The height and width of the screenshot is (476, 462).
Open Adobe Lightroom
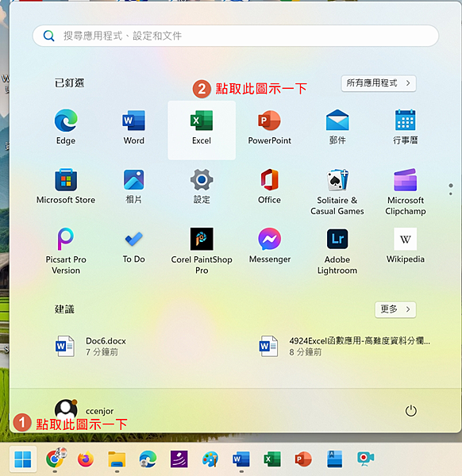coord(337,251)
